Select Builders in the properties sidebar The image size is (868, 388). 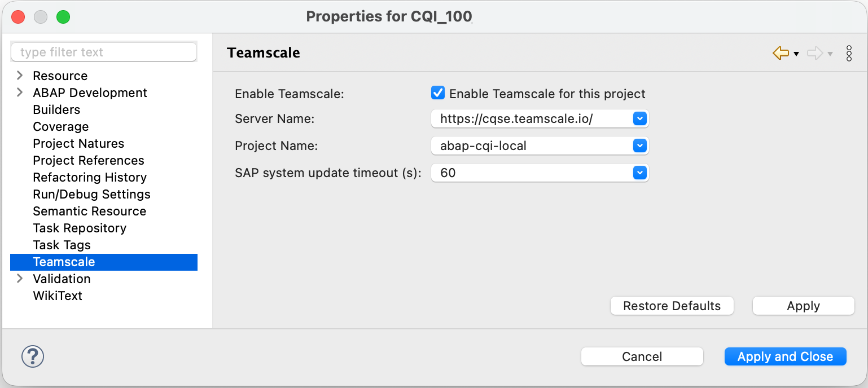(x=56, y=109)
